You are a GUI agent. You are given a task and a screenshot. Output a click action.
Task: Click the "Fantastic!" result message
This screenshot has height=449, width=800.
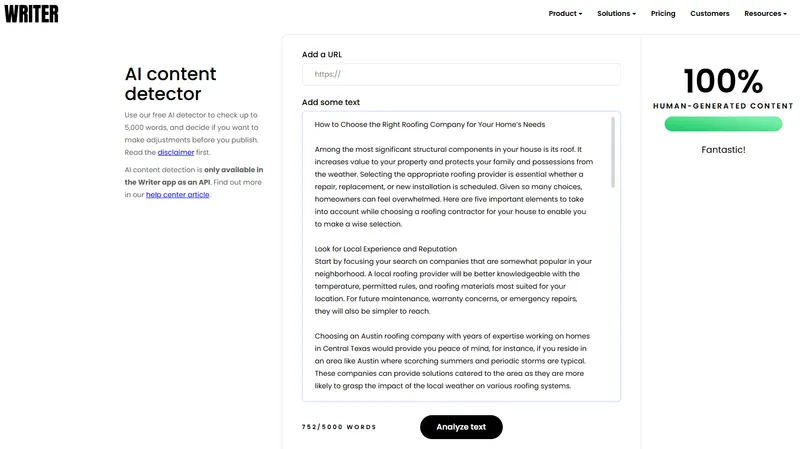point(723,150)
